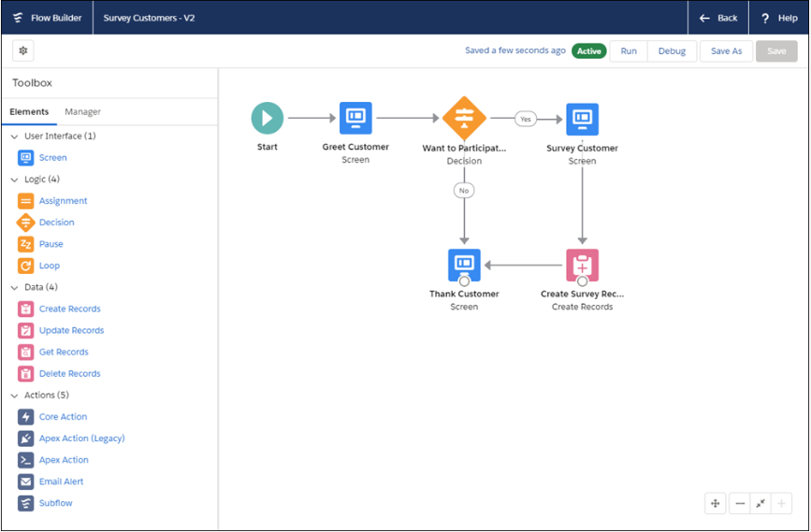Screen dimensions: 811x532
Task: Collapse the Logic section
Action: [14, 180]
